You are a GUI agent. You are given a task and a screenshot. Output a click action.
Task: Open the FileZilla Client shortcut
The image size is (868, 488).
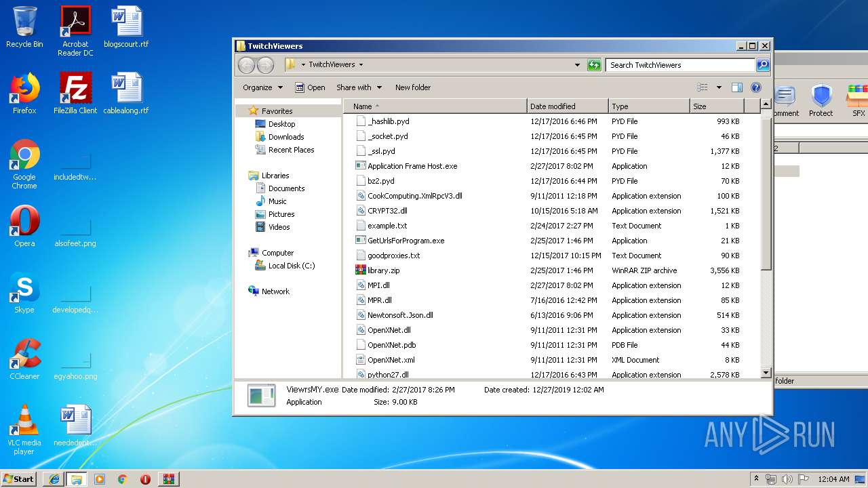point(75,93)
